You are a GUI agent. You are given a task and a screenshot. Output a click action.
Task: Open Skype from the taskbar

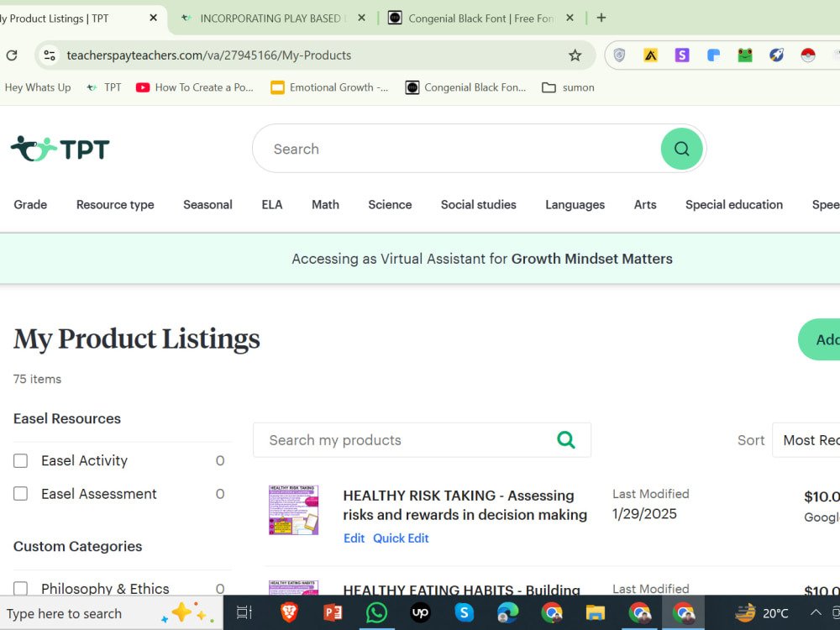(x=464, y=612)
